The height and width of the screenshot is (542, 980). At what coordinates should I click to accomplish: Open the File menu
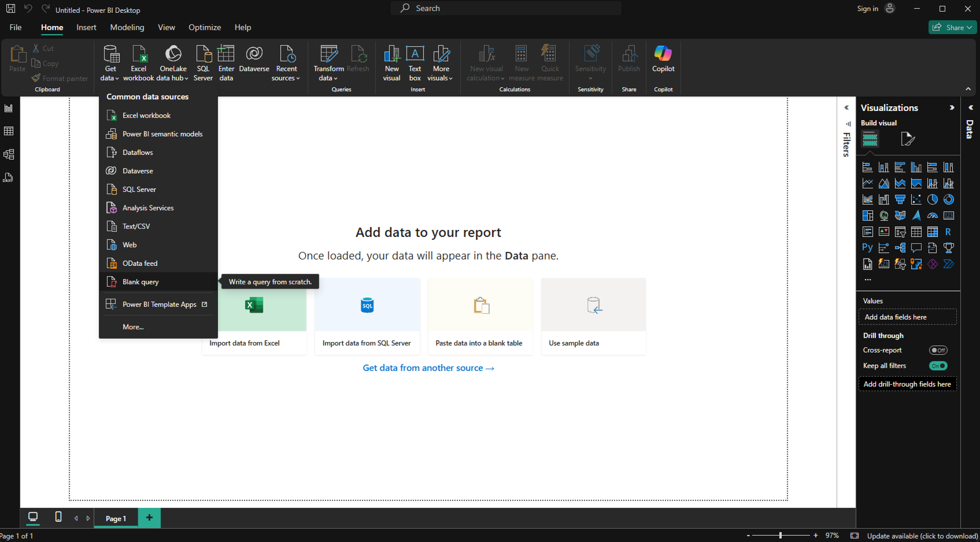pyautogui.click(x=15, y=28)
